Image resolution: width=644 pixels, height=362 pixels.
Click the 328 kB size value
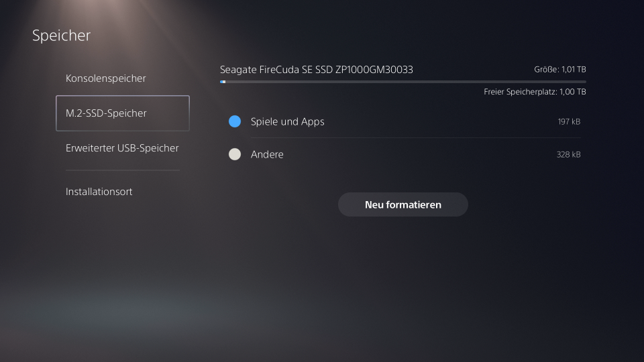click(x=568, y=154)
